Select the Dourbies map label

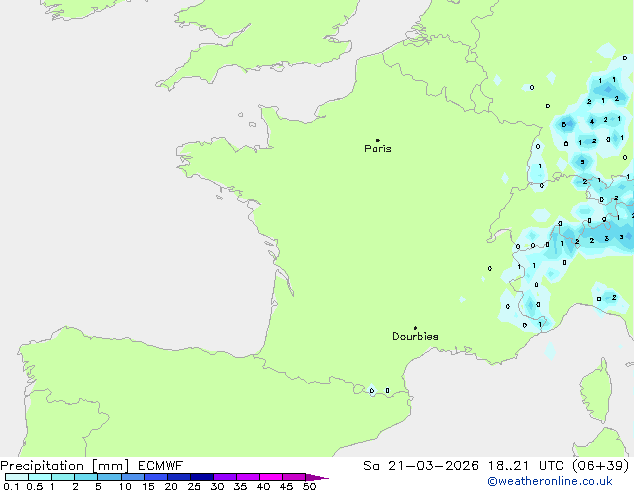[x=415, y=337]
